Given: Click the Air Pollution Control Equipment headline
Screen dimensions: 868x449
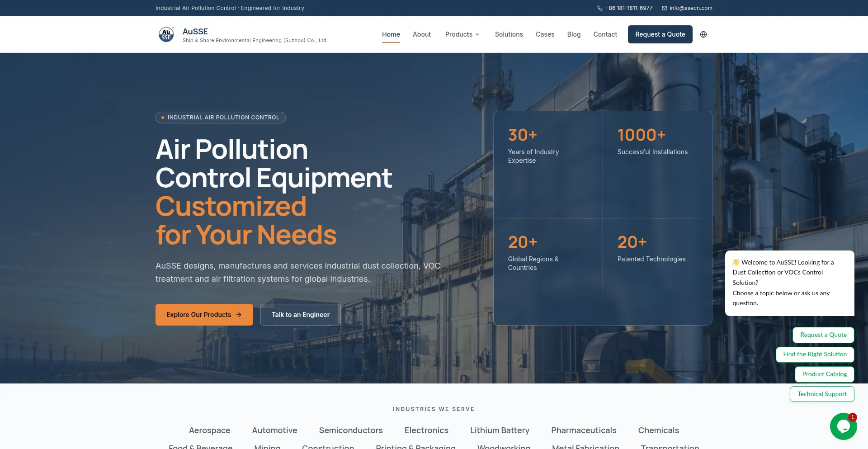Looking at the screenshot, I should [274, 163].
